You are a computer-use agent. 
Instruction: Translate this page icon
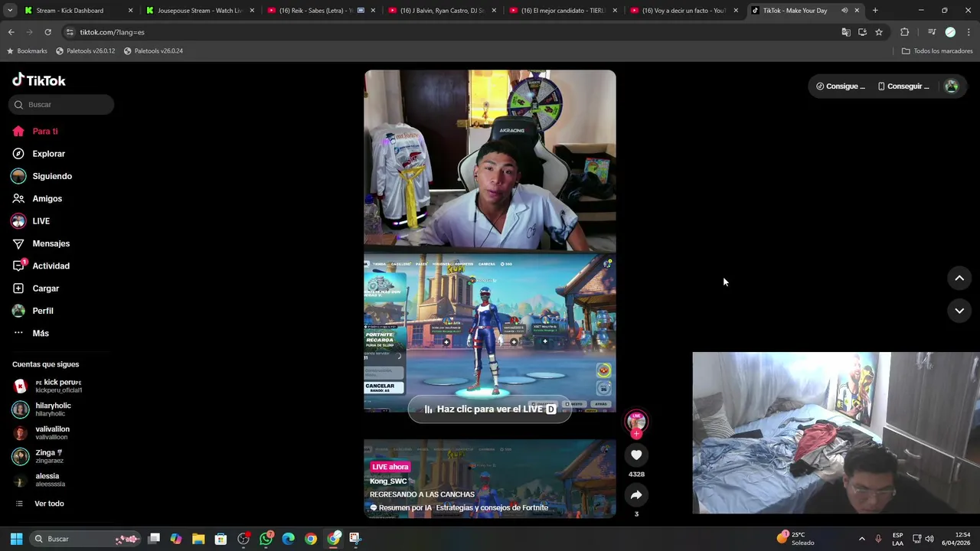[x=846, y=32]
